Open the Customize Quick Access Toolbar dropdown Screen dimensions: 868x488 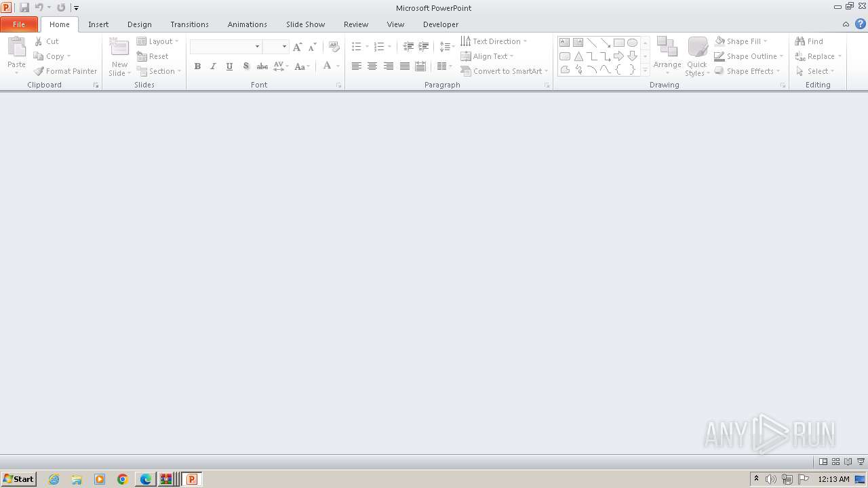coord(76,7)
